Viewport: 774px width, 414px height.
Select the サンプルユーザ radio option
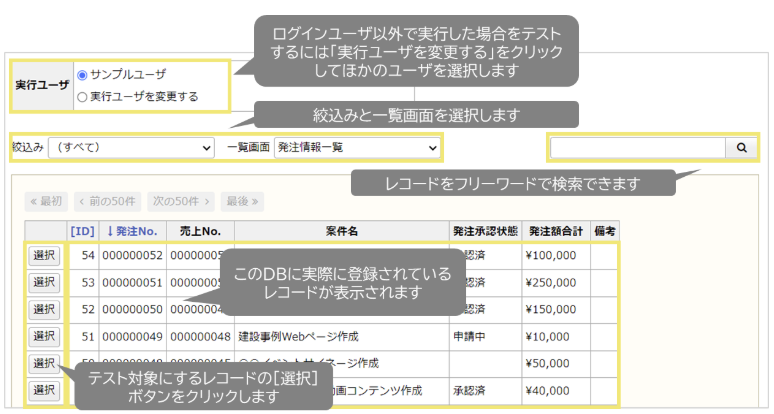(82, 75)
